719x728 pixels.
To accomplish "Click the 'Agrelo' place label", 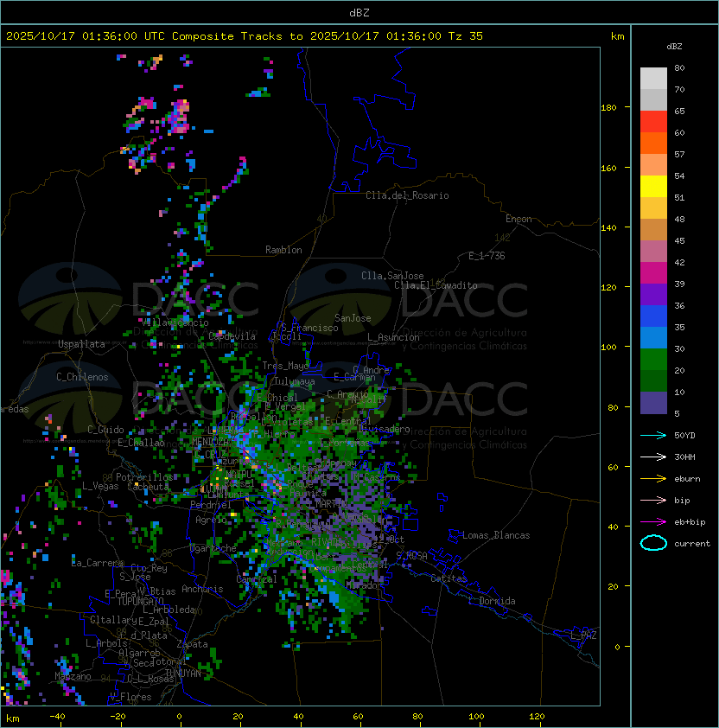I will click(x=211, y=520).
